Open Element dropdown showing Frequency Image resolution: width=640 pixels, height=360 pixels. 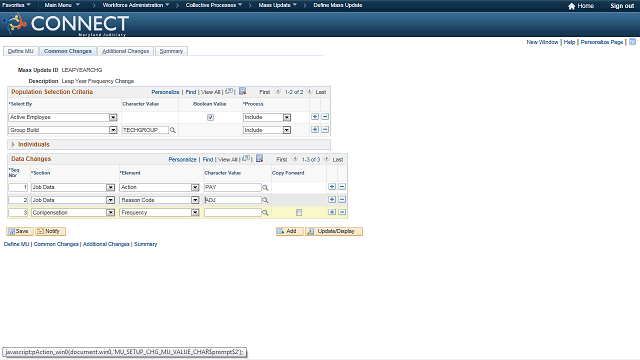pos(159,213)
